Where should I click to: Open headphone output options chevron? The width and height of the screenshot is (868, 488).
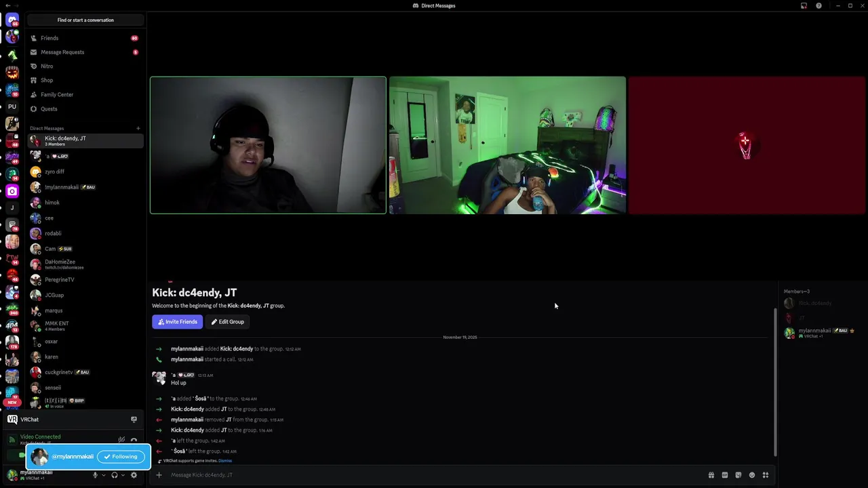click(123, 475)
